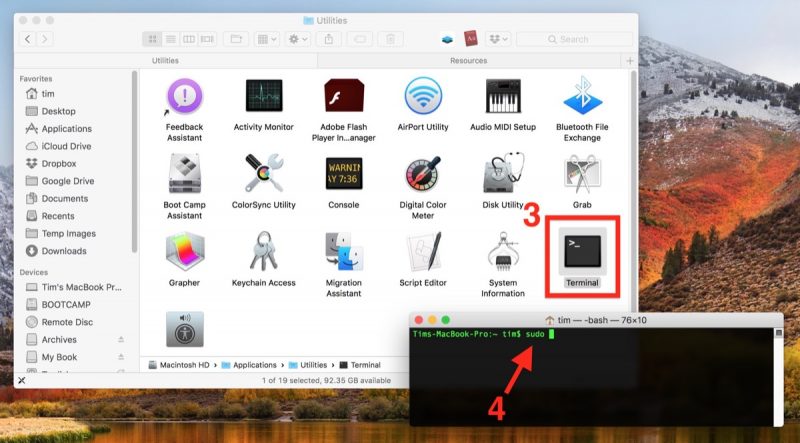Switch to the Resources tab
Screen dimensions: 800x443
click(468, 61)
